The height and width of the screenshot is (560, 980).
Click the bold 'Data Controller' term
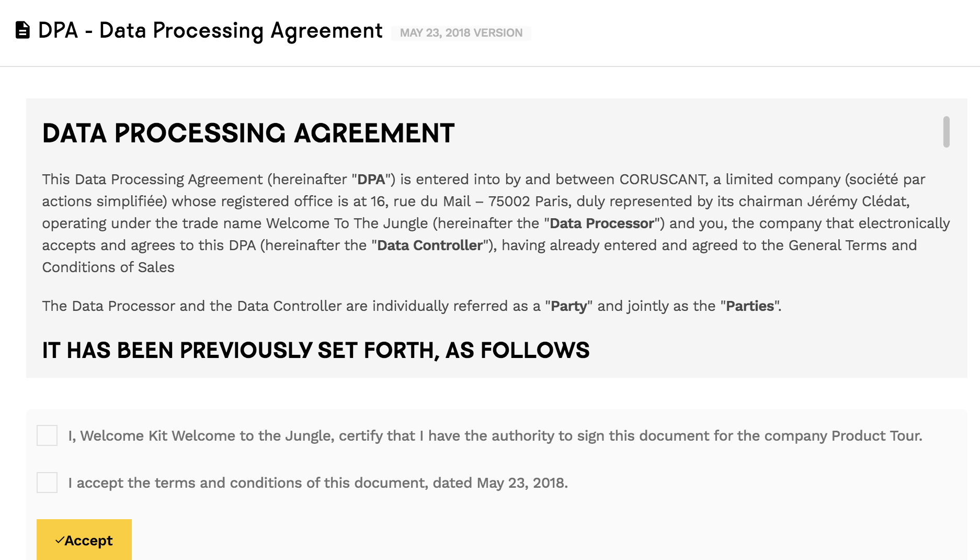(x=430, y=245)
